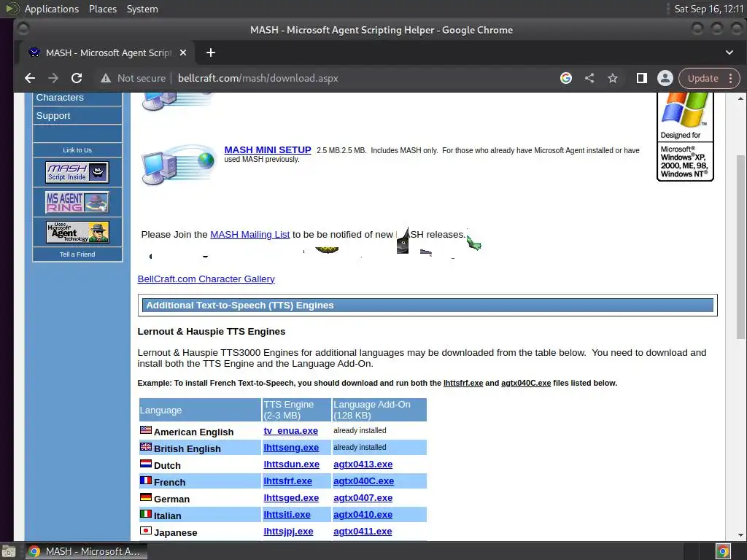
Task: Open the System menu
Action: (142, 9)
